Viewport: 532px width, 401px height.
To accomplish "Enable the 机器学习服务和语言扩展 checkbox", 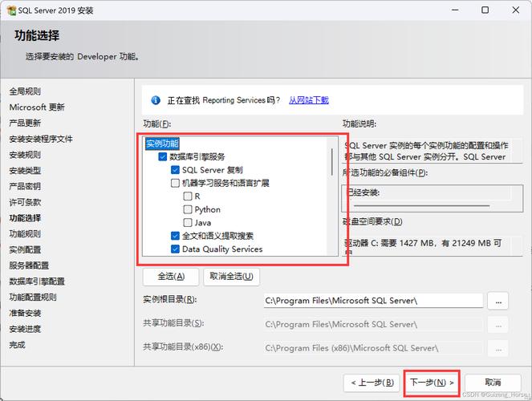I will point(175,183).
